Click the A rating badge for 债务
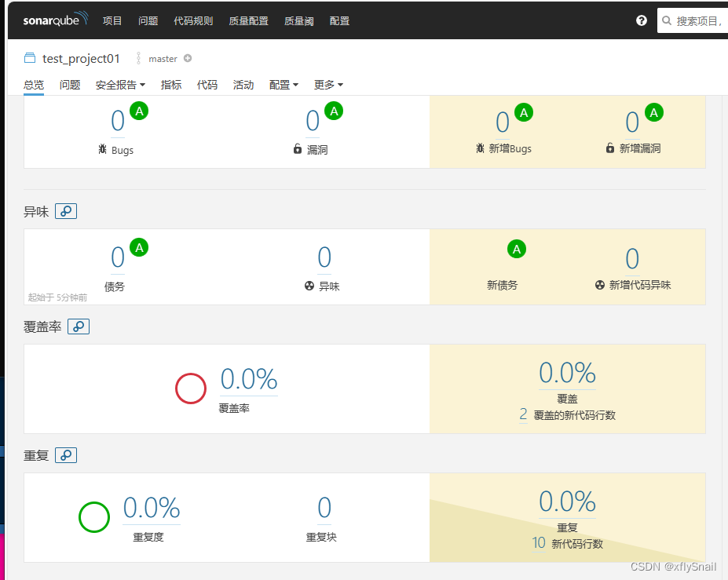The image size is (728, 580). click(139, 247)
